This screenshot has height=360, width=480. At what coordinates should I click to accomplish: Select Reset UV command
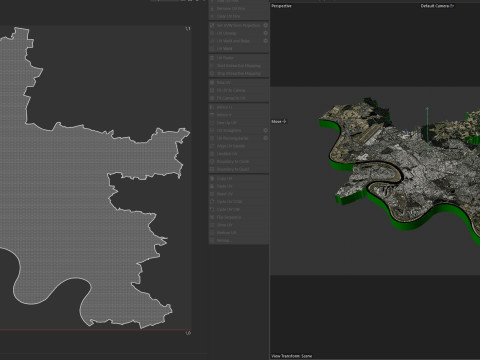[238, 194]
